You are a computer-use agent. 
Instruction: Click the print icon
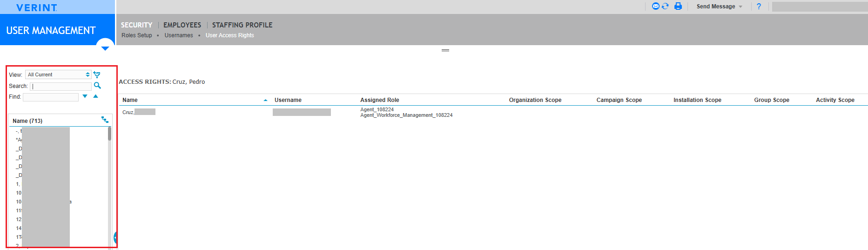(x=678, y=6)
